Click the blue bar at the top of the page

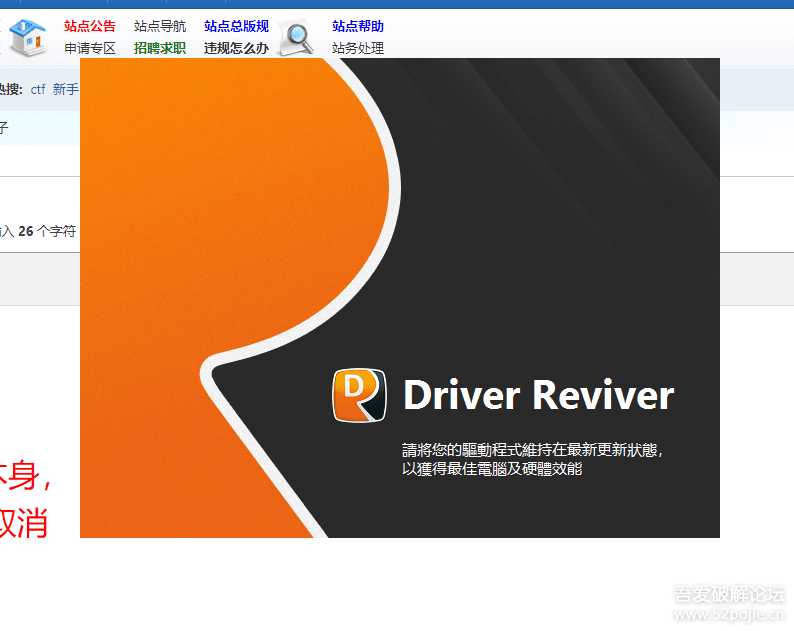pyautogui.click(x=400, y=4)
